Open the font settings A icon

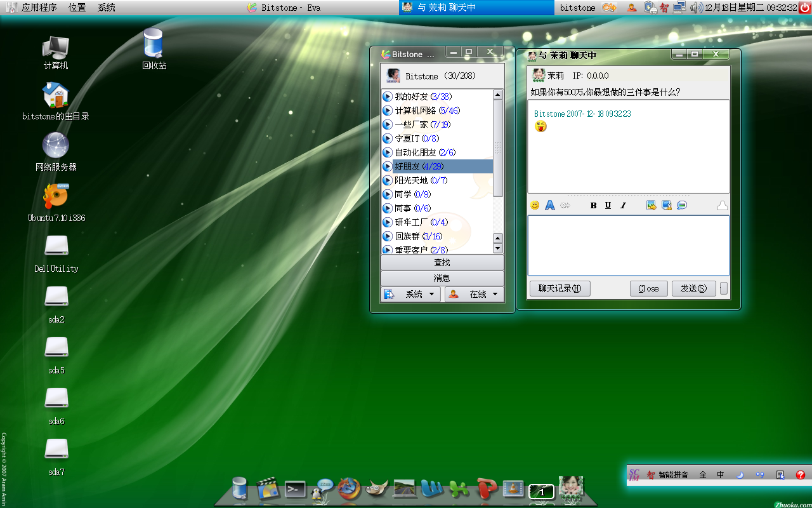tap(550, 205)
